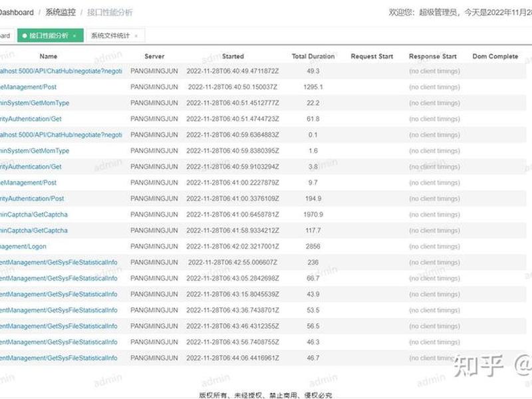Click the 版权所有 copyright footer text
This screenshot has width=532, height=399.
coord(265,395)
